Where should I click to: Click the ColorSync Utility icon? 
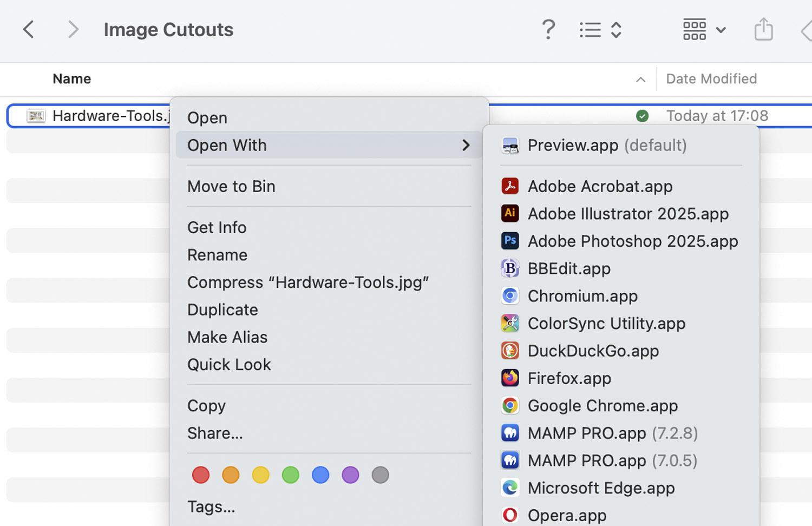(x=510, y=323)
